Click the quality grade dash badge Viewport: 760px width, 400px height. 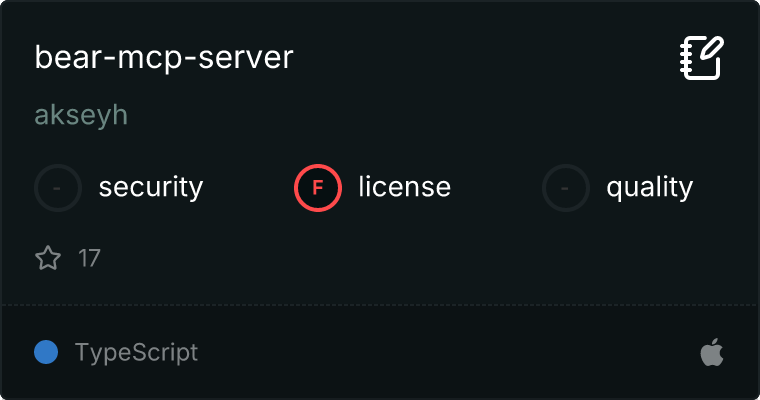566,187
